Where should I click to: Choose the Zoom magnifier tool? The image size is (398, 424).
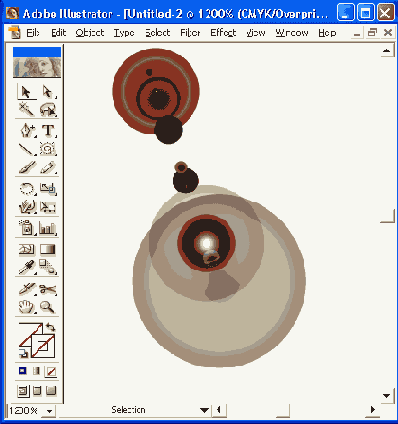pyautogui.click(x=48, y=307)
